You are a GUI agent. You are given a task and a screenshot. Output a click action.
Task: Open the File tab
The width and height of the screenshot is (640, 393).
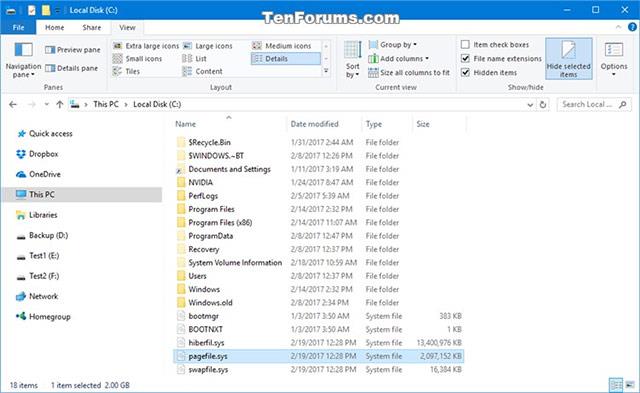click(x=18, y=27)
